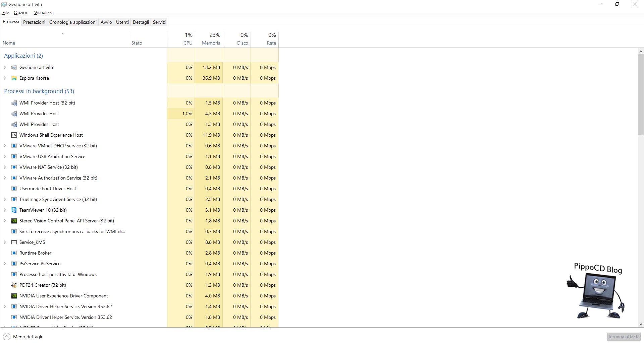Click the vertical scrollbar thumb
Screen dimensions: 644x346
click(x=641, y=94)
